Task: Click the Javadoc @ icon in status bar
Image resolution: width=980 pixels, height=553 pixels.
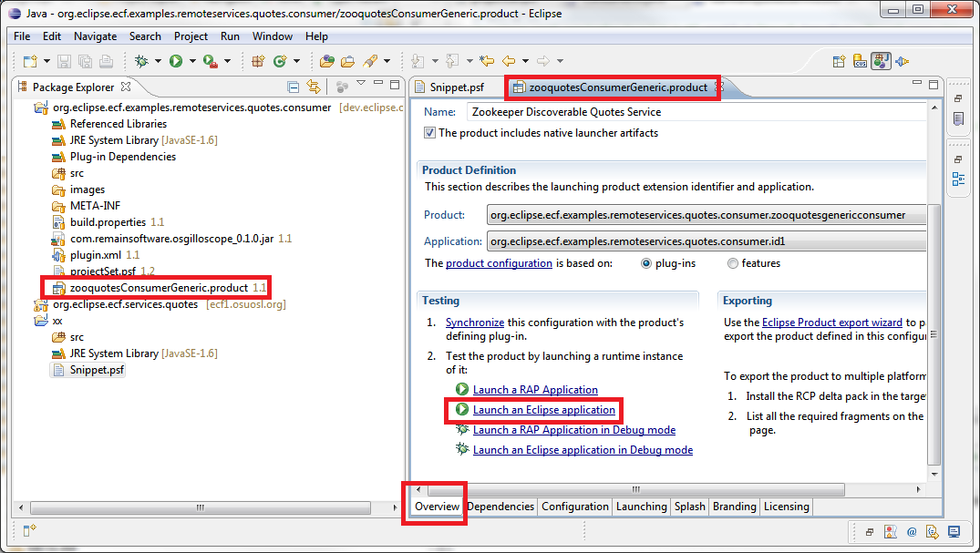Action: 912,532
